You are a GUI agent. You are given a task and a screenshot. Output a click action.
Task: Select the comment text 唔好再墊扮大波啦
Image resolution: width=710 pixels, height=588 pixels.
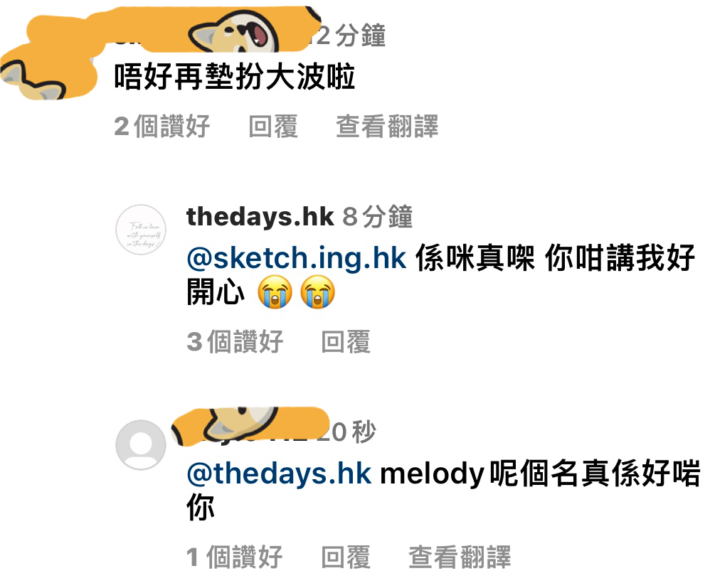tap(235, 77)
